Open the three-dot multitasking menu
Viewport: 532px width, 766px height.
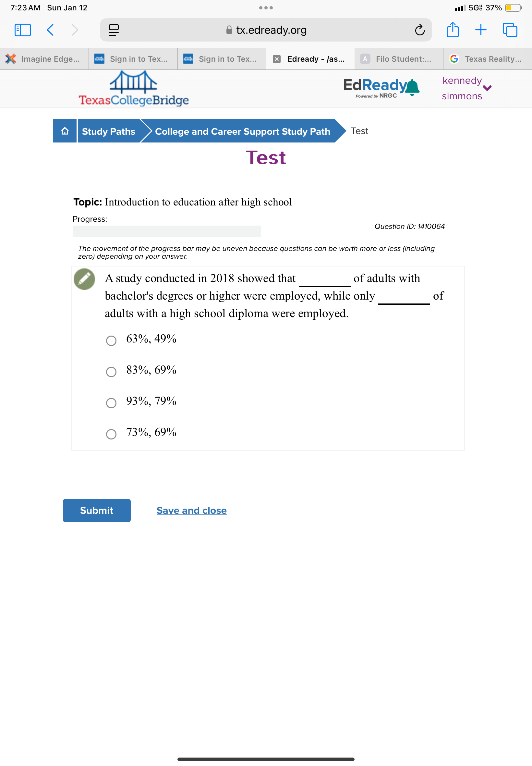pos(266,8)
